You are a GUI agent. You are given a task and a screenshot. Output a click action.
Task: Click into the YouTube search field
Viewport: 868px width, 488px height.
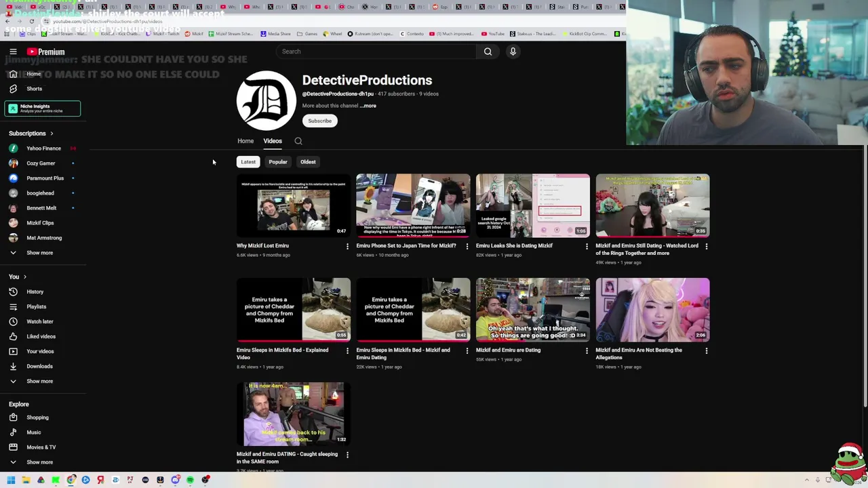376,52
